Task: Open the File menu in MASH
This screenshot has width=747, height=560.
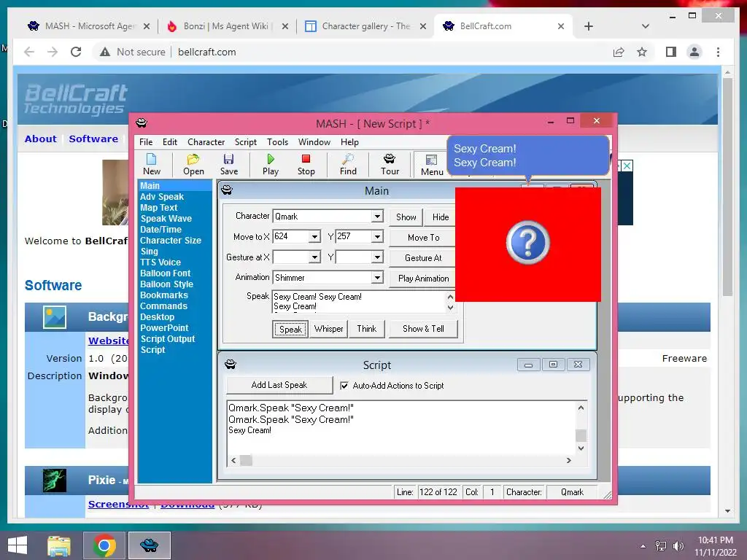Action: click(146, 142)
